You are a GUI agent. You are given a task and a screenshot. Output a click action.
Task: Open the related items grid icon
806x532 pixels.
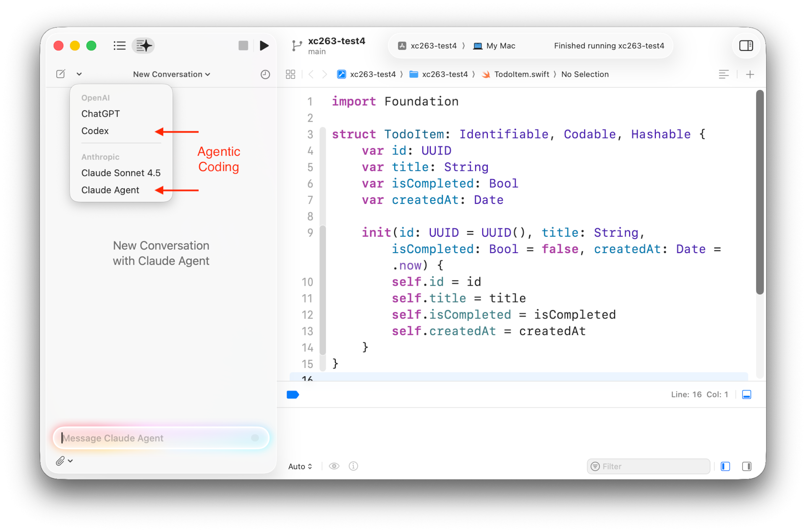pos(290,74)
